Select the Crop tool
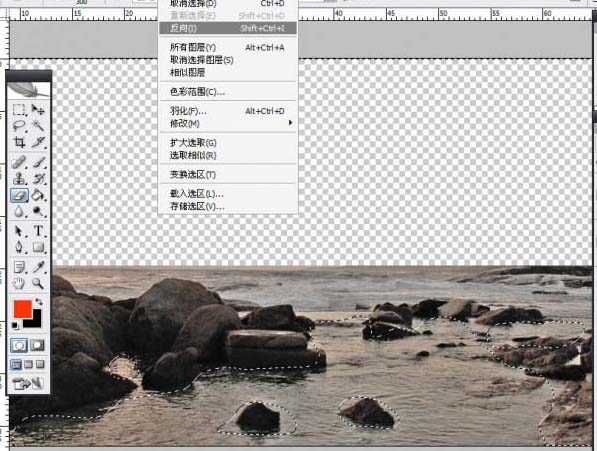Viewport: 597px width, 451px height. pos(19,142)
